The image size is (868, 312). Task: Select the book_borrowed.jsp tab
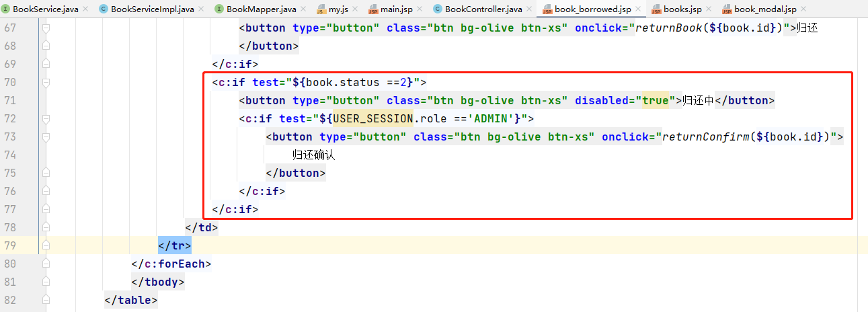click(593, 9)
